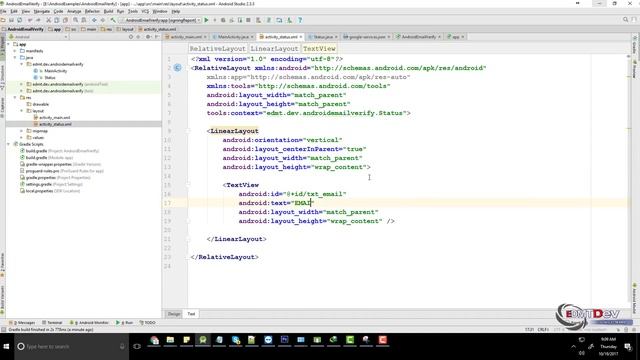Image resolution: width=640 pixels, height=360 pixels.
Task: Open the Messages tool window
Action: (x=23, y=322)
